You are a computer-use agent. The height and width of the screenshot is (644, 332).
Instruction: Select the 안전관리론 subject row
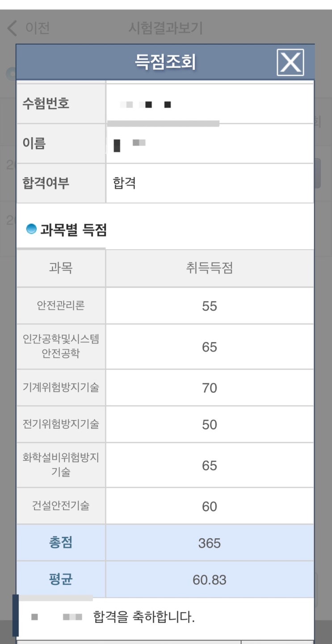pyautogui.click(x=61, y=305)
